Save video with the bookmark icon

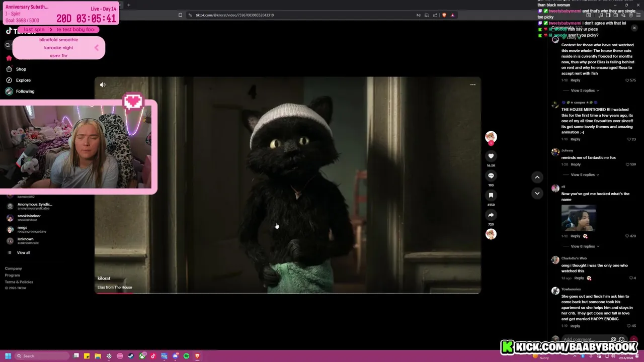491,195
